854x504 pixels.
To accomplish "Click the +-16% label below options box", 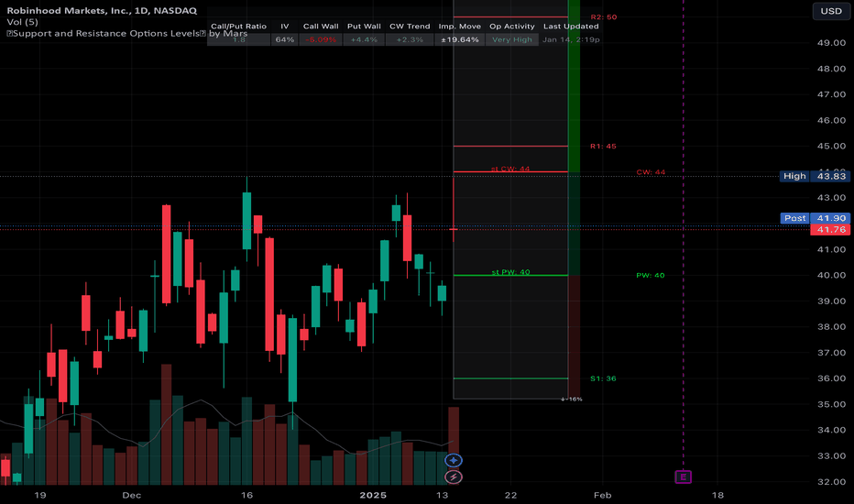I will point(572,400).
